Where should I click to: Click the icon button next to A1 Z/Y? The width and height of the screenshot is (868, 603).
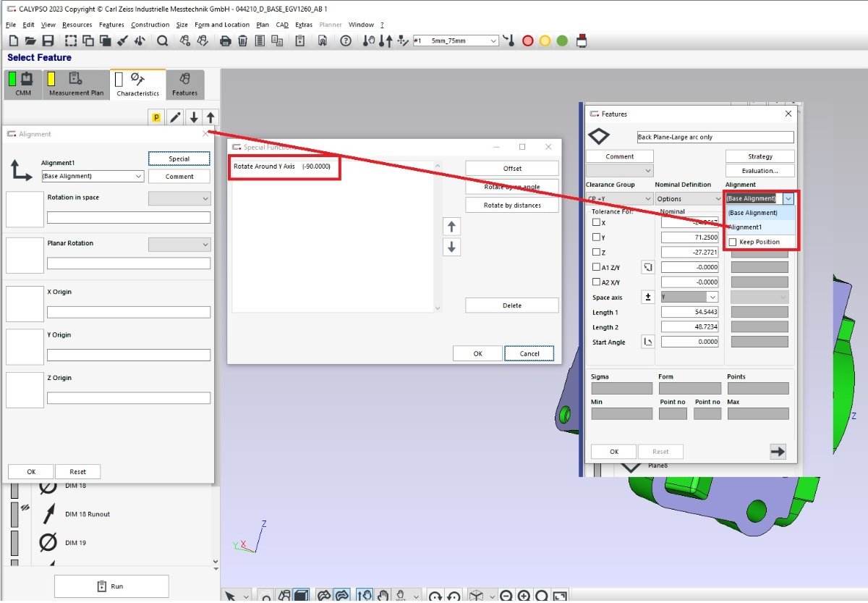[x=648, y=267]
